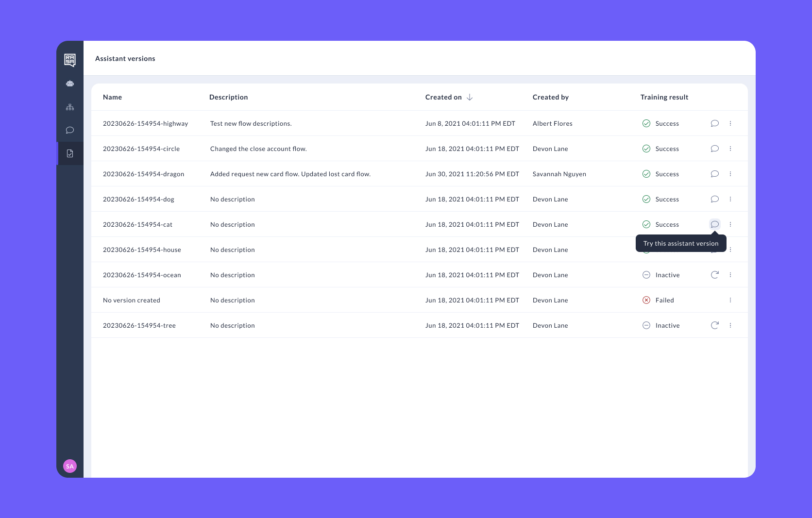Try the cat assistant version chat icon
Screen dimensions: 812x518
click(x=714, y=224)
